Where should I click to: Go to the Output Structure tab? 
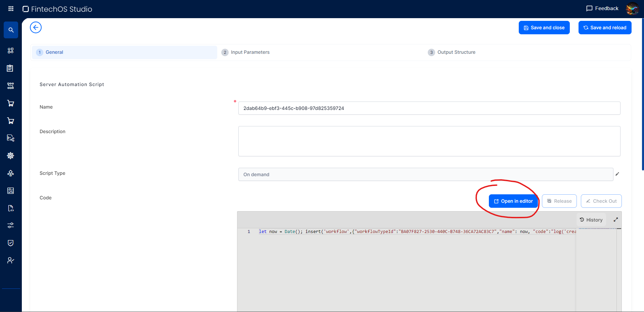coord(456,52)
